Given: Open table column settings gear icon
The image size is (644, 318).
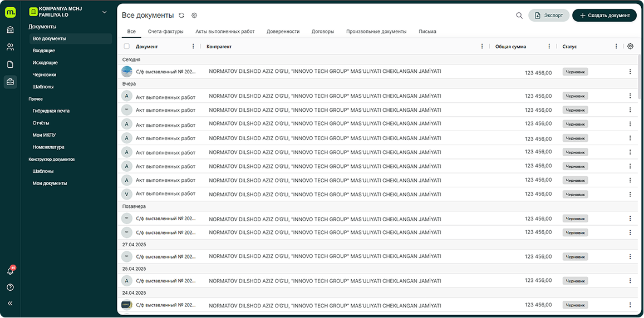Looking at the screenshot, I should tap(630, 47).
